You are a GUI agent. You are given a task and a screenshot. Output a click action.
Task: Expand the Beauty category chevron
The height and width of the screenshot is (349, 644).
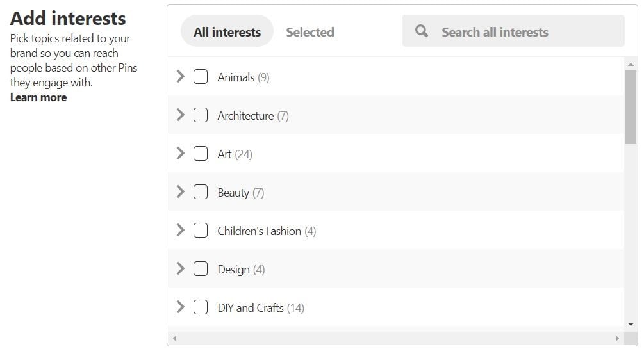click(x=180, y=192)
